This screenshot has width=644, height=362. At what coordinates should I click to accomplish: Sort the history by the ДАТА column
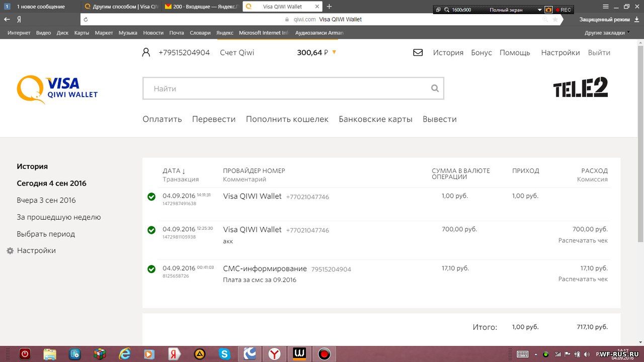coord(174,171)
